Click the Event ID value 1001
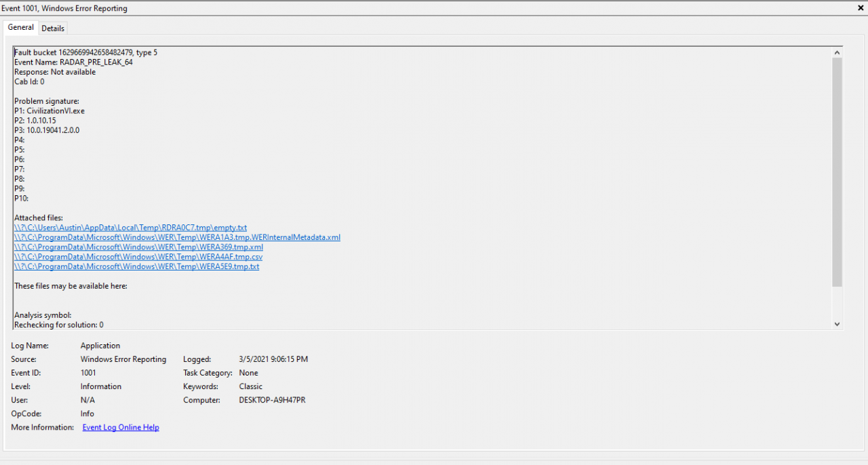 click(x=88, y=373)
